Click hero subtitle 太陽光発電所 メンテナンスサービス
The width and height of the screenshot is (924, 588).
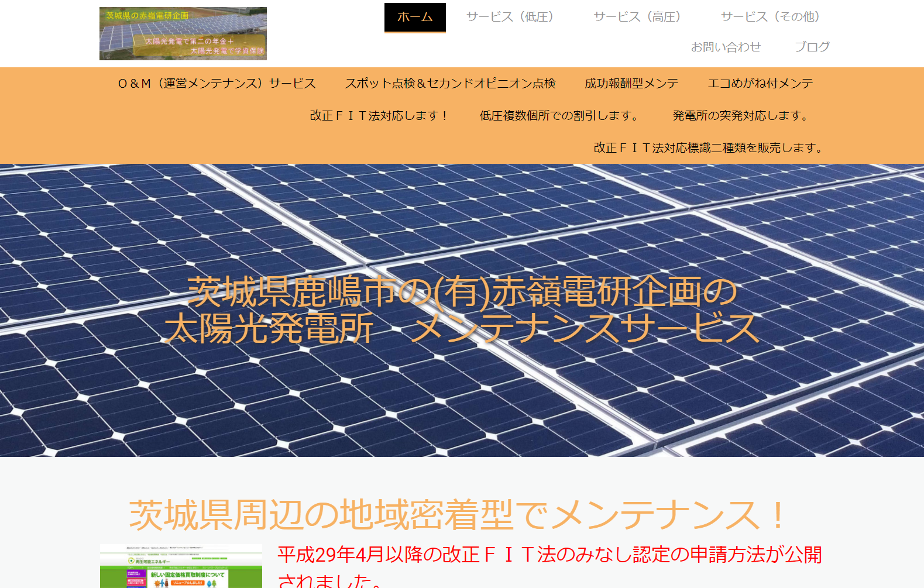click(x=462, y=328)
